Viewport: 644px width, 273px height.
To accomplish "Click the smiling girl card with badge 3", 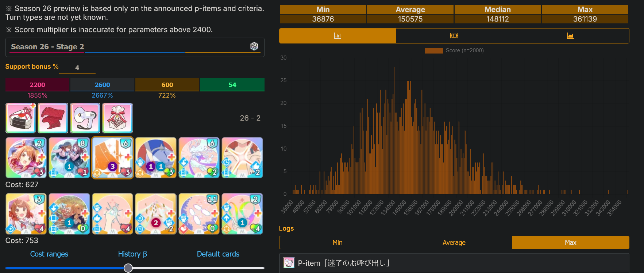I will 26,214.
